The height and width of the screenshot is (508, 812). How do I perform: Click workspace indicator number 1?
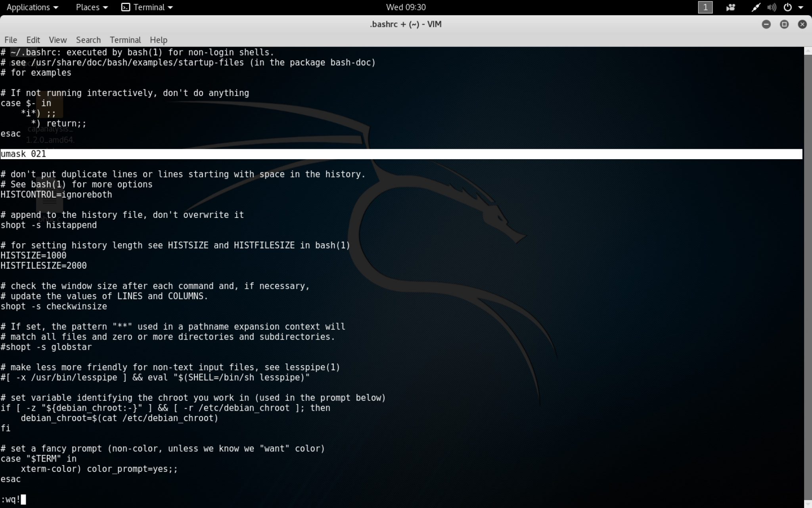click(x=705, y=7)
